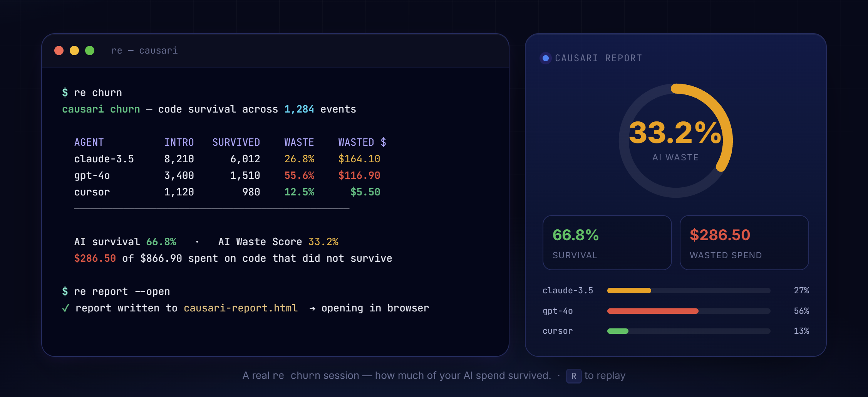Click the '1,284' events count
The height and width of the screenshot is (397, 868).
299,109
